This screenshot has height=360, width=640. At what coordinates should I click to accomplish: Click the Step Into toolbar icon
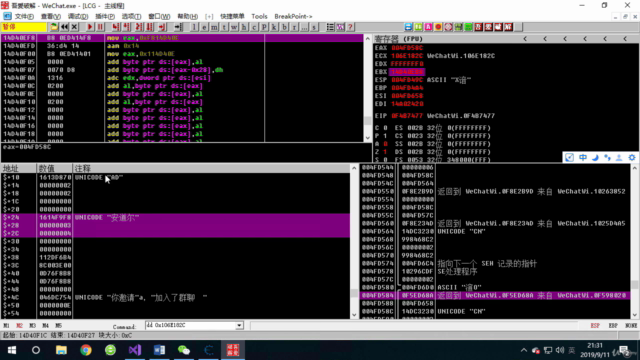(x=116, y=27)
